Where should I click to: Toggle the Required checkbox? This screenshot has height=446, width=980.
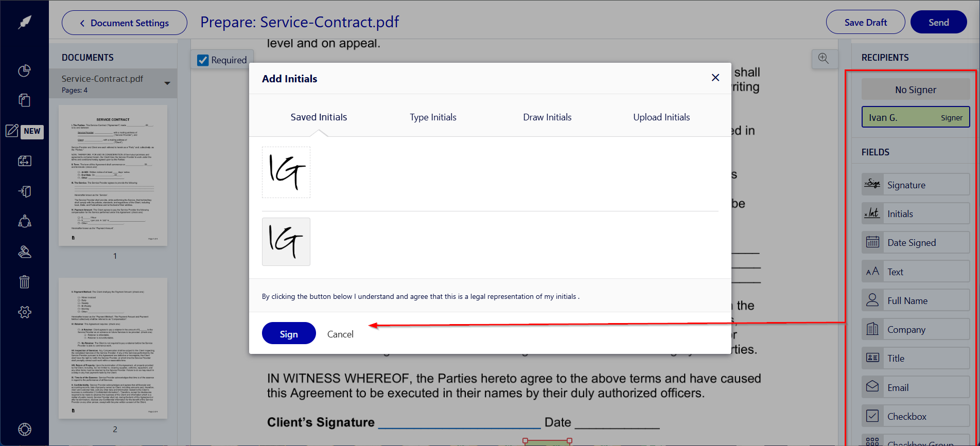(203, 60)
